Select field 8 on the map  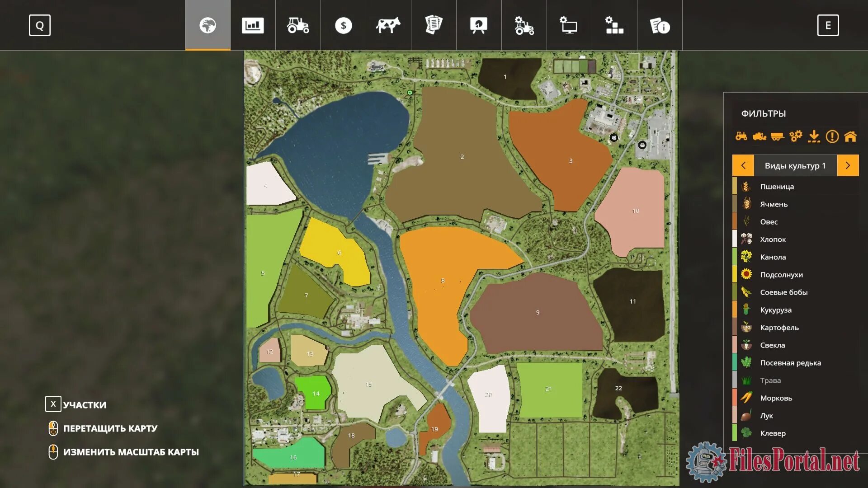coord(443,281)
